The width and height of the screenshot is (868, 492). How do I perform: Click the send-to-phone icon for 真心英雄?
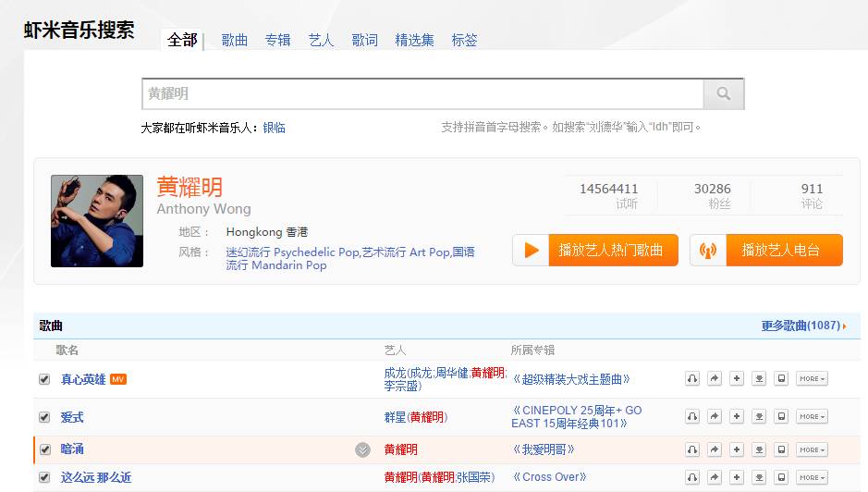click(x=781, y=379)
